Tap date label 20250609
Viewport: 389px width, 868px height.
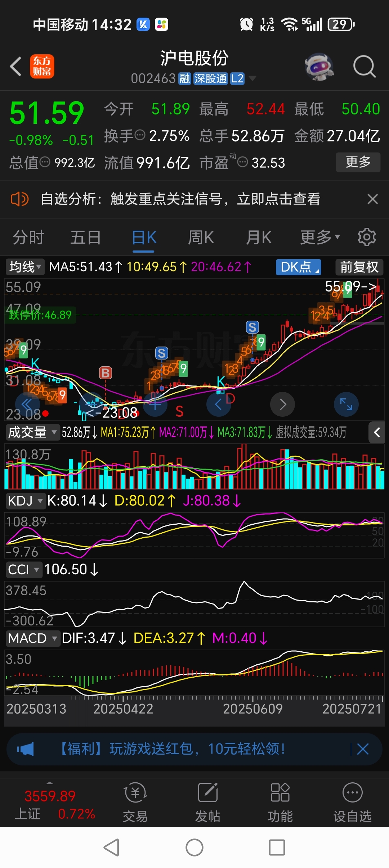point(252,709)
